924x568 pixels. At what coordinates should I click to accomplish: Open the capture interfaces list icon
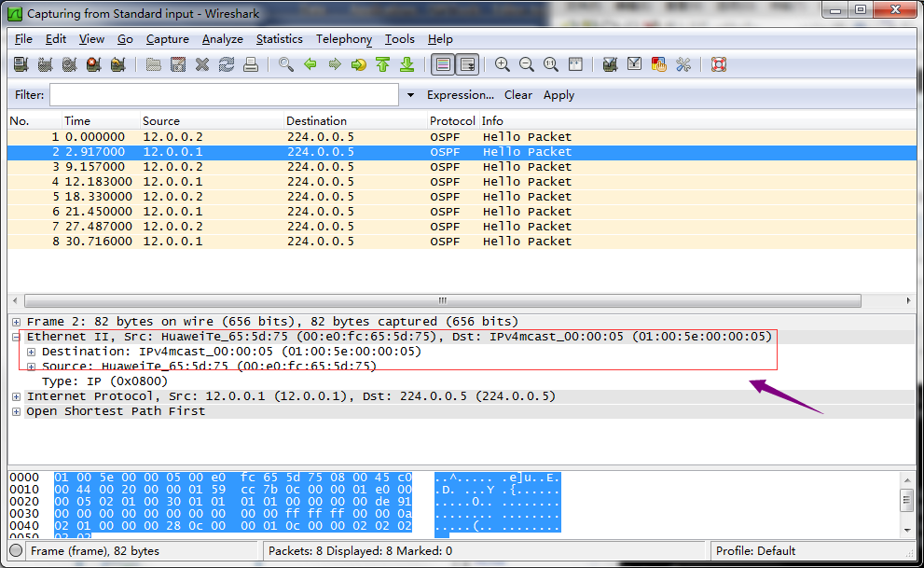21,64
